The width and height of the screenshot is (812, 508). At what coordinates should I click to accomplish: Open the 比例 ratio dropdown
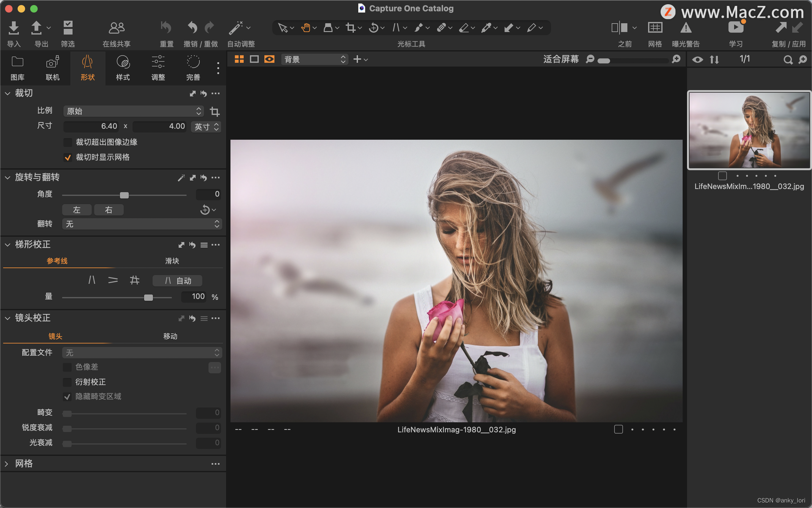pyautogui.click(x=133, y=111)
